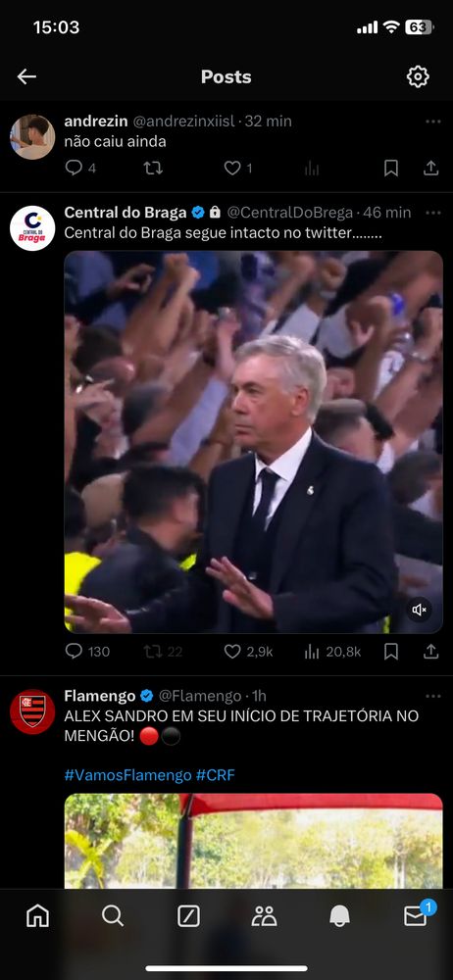This screenshot has height=980, width=453.
Task: Tap the back arrow in the Posts header
Action: [x=26, y=76]
